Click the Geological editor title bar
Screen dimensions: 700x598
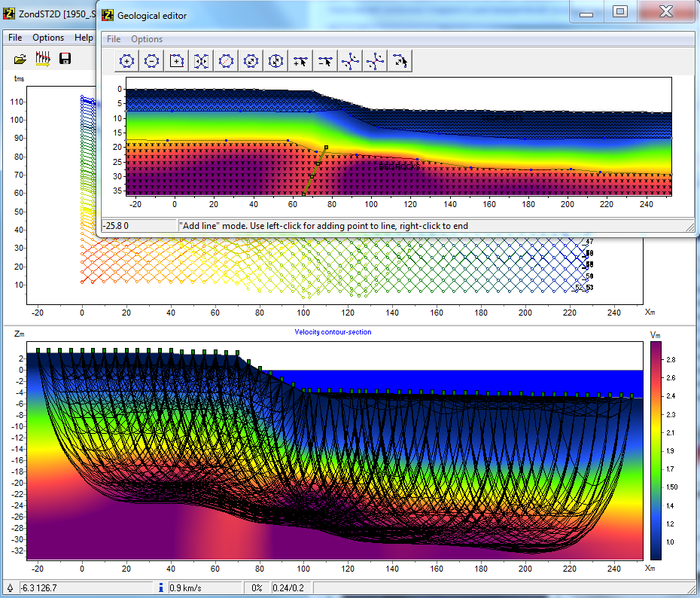339,15
